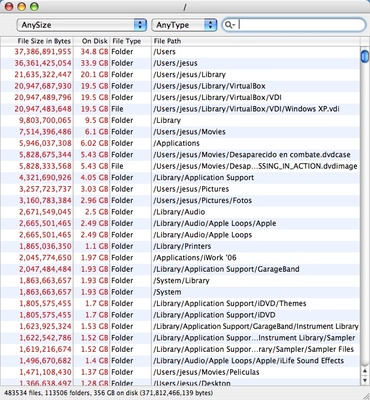The height and width of the screenshot is (400, 370).
Task: Select the Instrument Library/Sampler row
Action: click(x=180, y=338)
